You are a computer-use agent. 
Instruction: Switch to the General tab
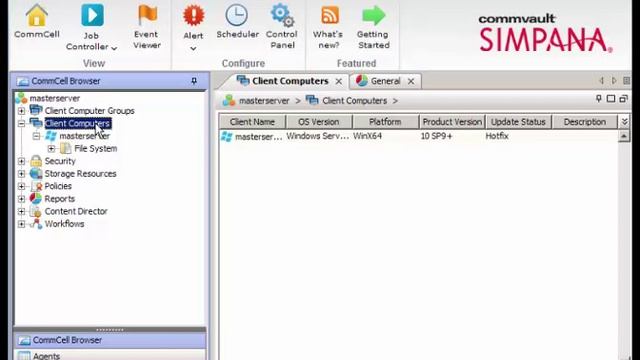(385, 81)
